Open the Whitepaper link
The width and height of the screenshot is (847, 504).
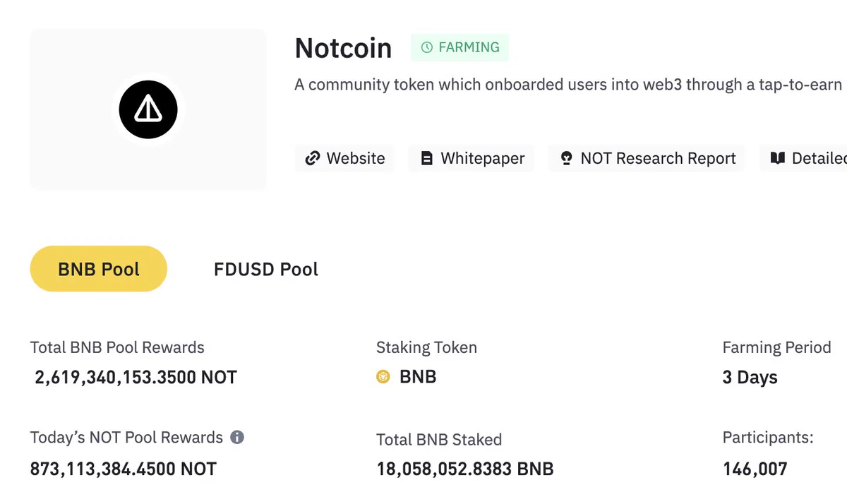point(471,158)
